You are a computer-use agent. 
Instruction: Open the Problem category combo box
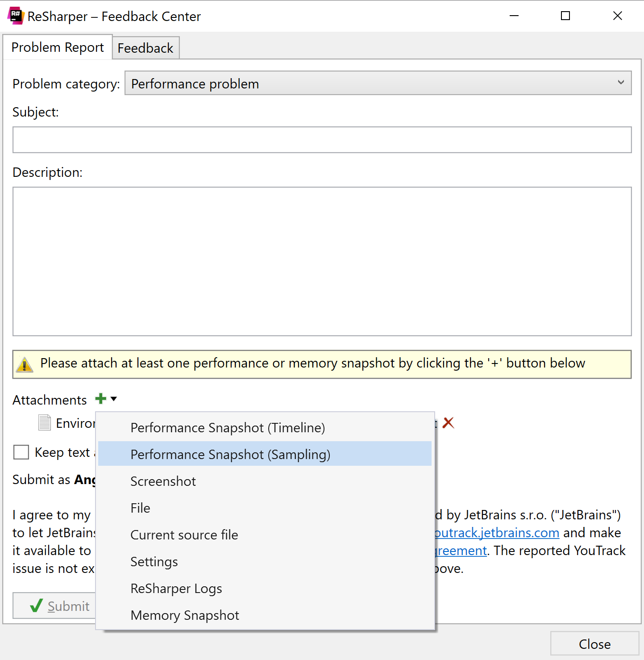click(378, 83)
